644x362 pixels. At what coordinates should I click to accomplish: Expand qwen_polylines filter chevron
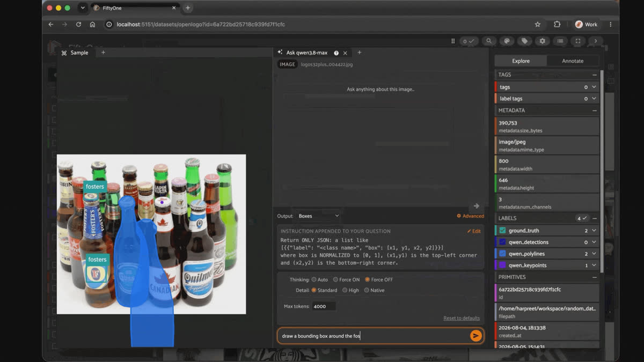pyautogui.click(x=594, y=254)
